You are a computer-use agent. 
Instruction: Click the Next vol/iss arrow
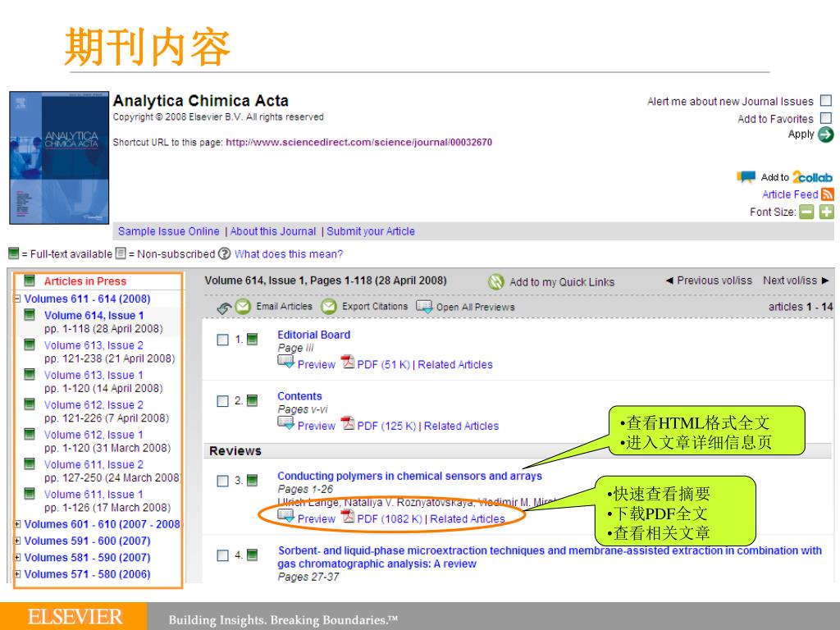coord(824,281)
